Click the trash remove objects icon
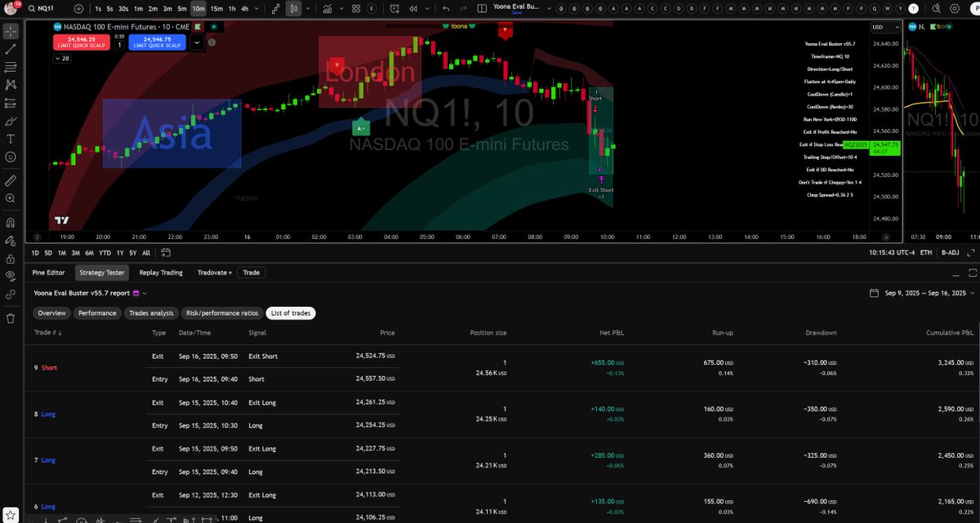The image size is (980, 523). (11, 318)
